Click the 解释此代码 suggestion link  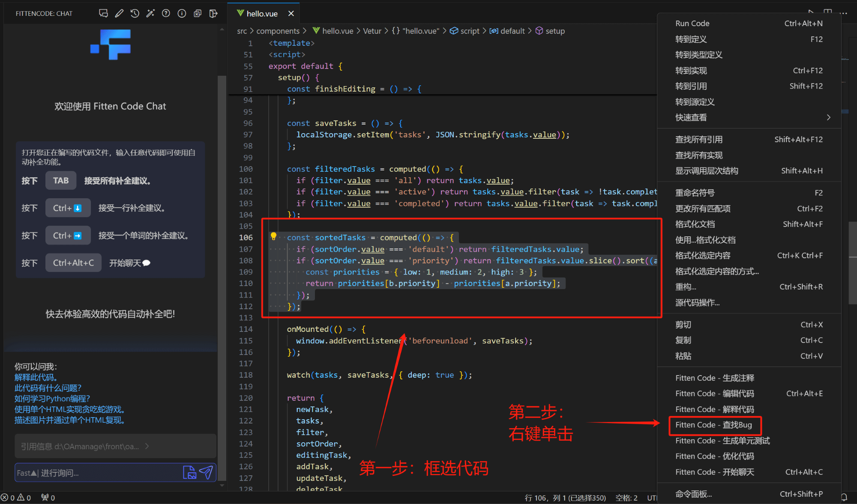[36, 377]
